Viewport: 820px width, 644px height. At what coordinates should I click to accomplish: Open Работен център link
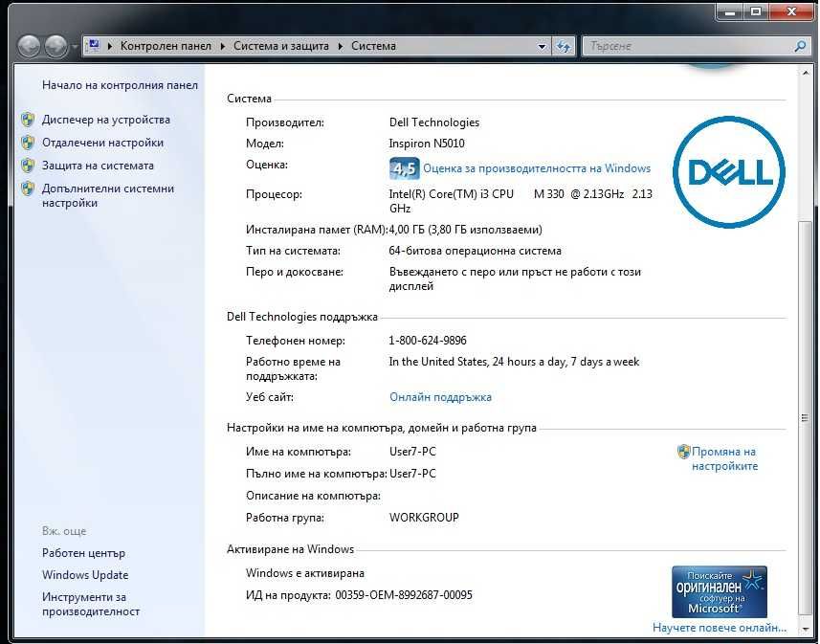[83, 553]
